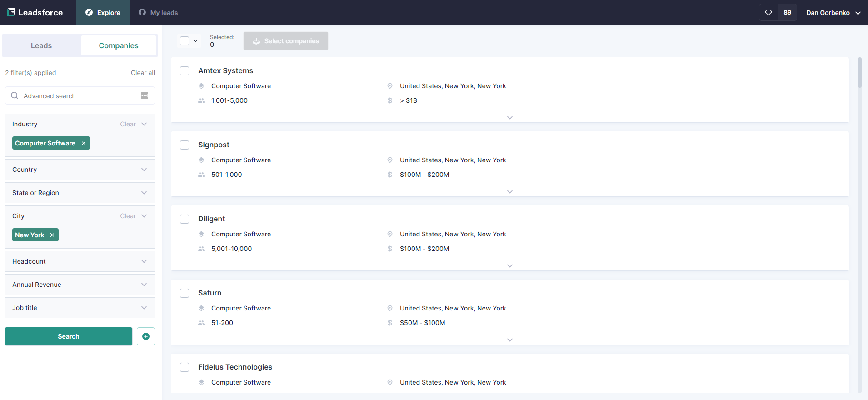
Task: Open the Amtex Systems company name
Action: tap(225, 70)
